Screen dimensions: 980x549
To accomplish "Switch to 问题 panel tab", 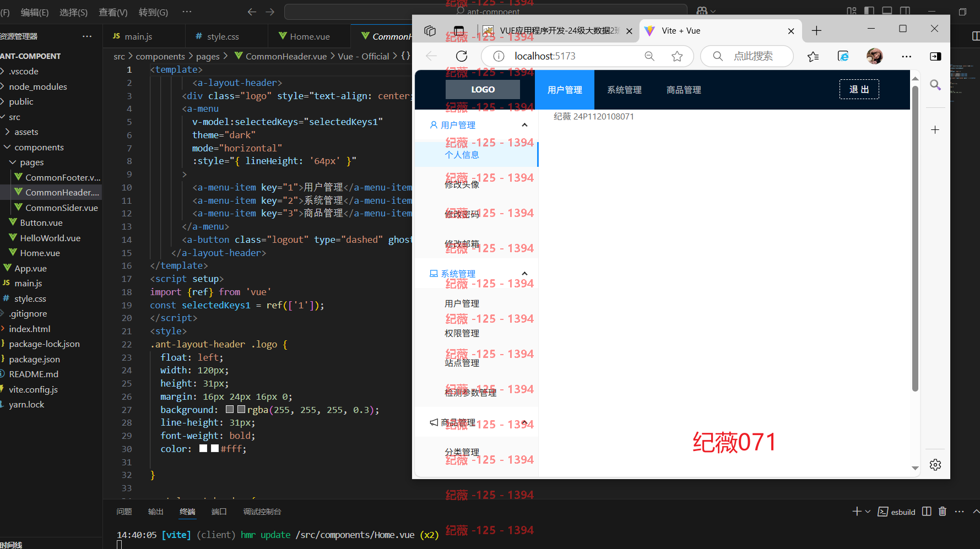I will pyautogui.click(x=124, y=512).
